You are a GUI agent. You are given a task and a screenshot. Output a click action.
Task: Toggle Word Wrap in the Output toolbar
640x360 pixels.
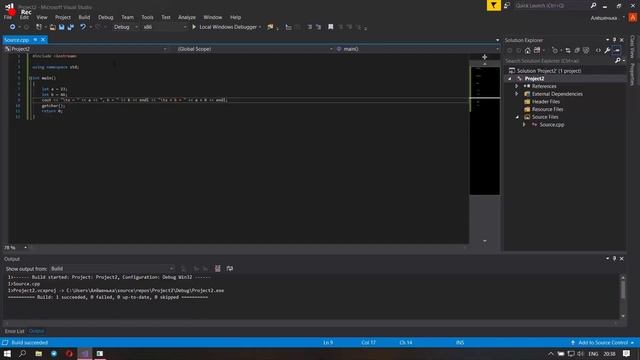tap(230, 269)
